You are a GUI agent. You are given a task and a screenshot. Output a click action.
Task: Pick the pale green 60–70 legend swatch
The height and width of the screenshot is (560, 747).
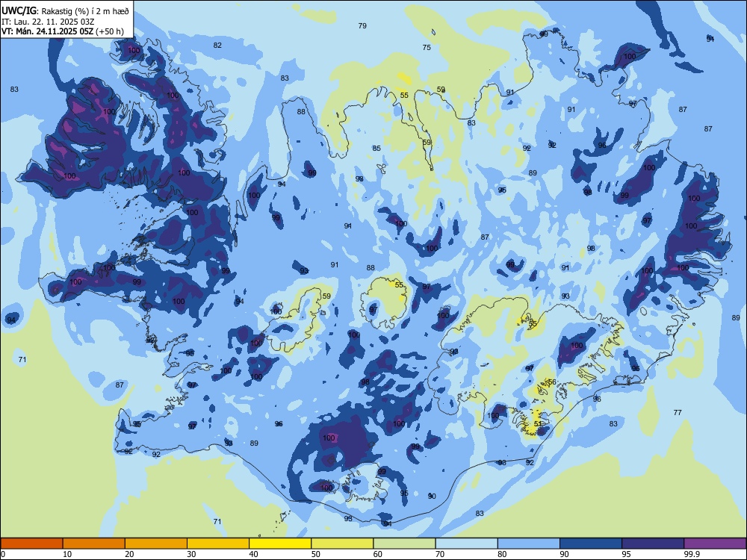[x=404, y=544]
